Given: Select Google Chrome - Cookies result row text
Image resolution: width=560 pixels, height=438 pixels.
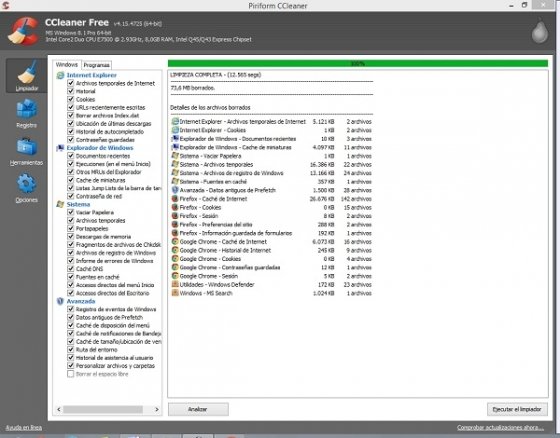Looking at the screenshot, I should tap(210, 259).
